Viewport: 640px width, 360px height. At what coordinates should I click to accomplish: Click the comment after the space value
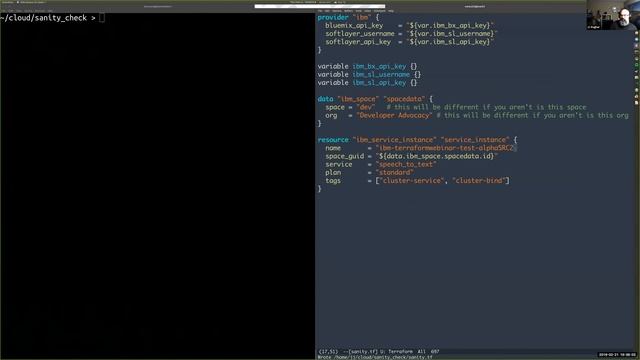click(x=487, y=107)
